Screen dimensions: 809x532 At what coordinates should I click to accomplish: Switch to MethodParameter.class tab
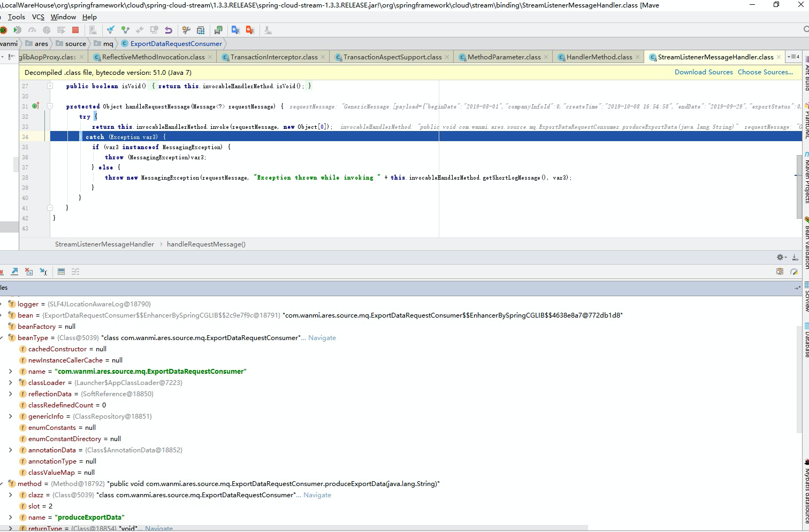tap(504, 57)
